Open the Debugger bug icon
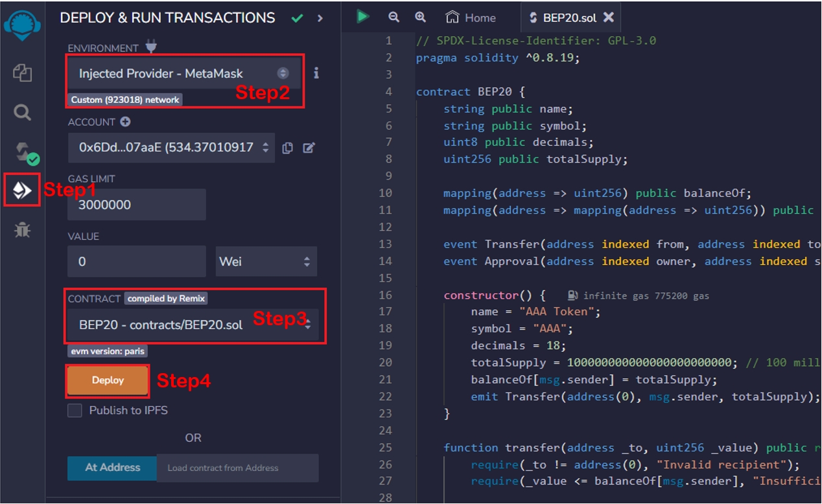Viewport: 822px width, 504px height. click(x=22, y=230)
